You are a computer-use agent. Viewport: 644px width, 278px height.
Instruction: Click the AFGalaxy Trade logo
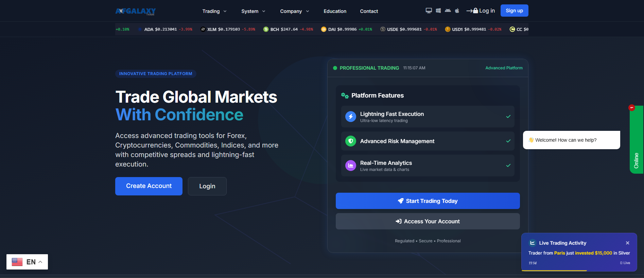(x=136, y=11)
